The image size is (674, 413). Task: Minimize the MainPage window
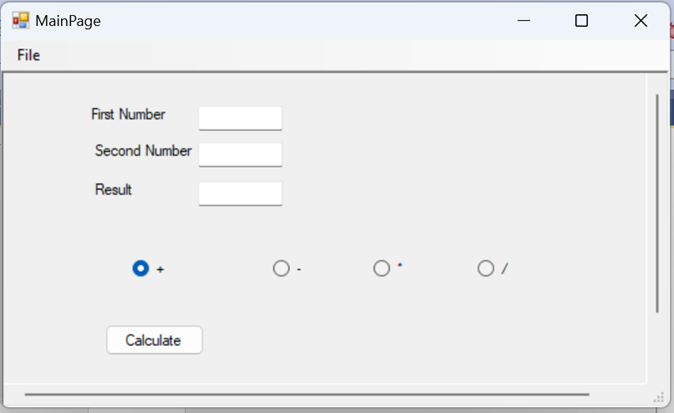[524, 21]
